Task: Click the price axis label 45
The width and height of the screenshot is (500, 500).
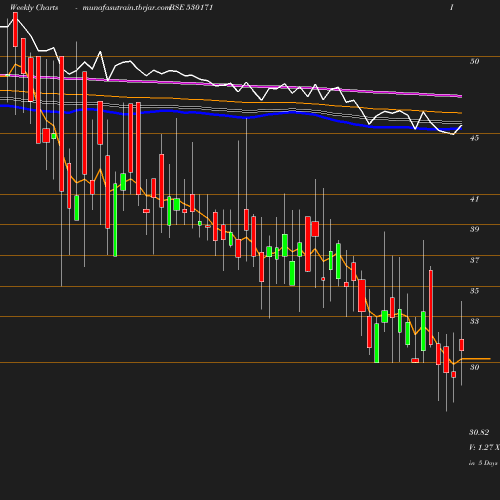Action: (x=474, y=138)
